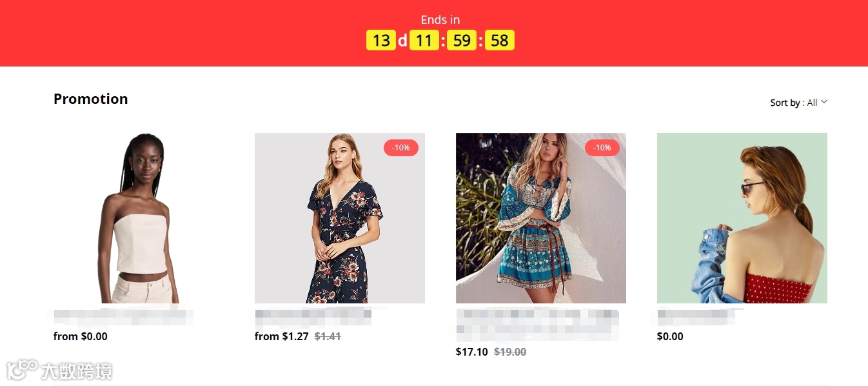Open the red strapless top product image
Viewport: 868px width, 386px height.
[742, 218]
